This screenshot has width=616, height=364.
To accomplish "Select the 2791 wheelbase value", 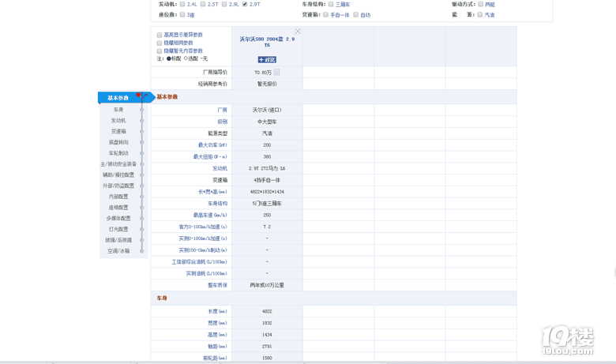I will tap(267, 347).
